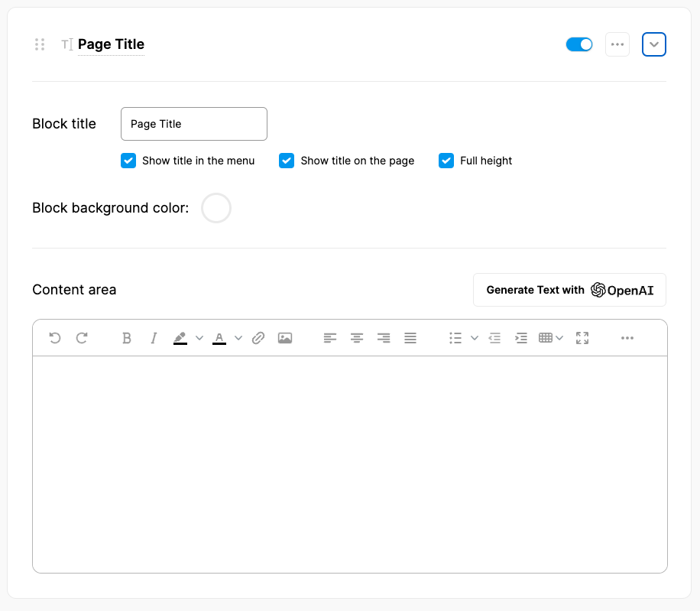Uncheck Show title in the menu
700x611 pixels.
point(128,161)
